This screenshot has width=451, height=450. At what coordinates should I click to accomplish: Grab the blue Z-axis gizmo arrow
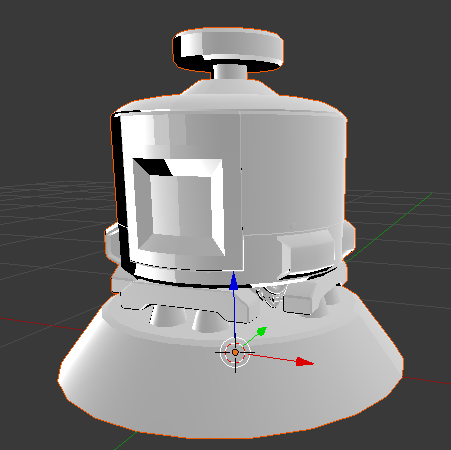234,281
